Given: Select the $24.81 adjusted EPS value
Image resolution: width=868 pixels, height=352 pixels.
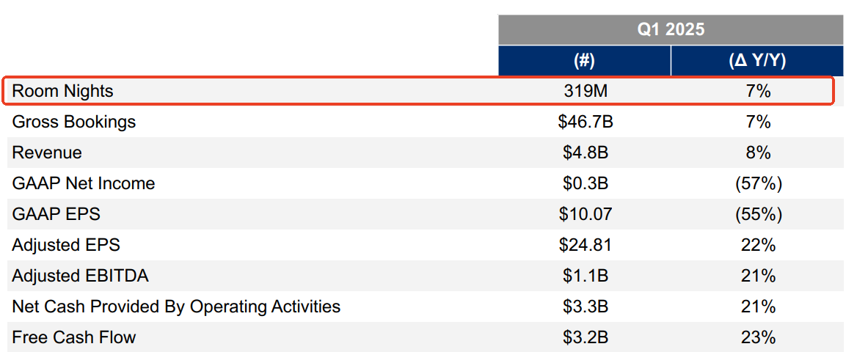Looking at the screenshot, I should (x=585, y=245).
